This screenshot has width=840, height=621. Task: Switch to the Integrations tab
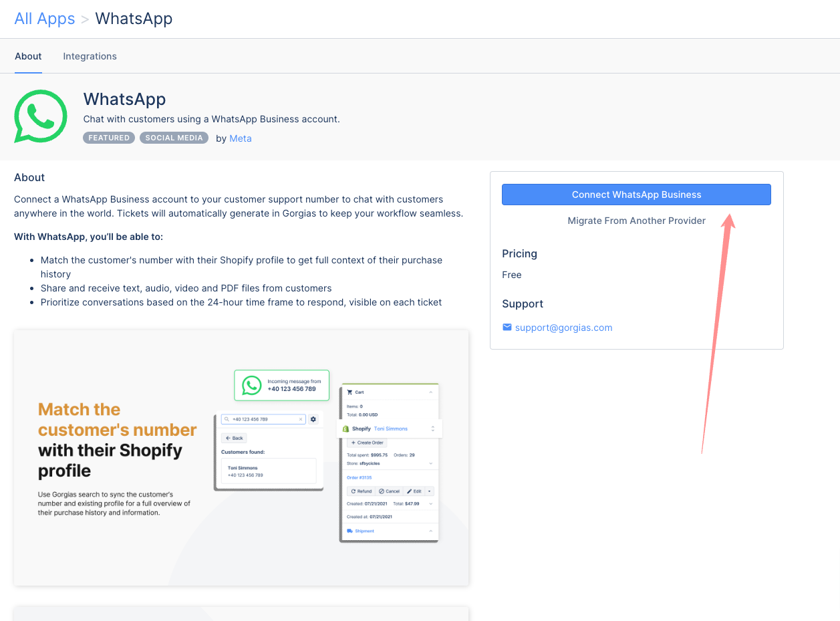[x=90, y=56]
